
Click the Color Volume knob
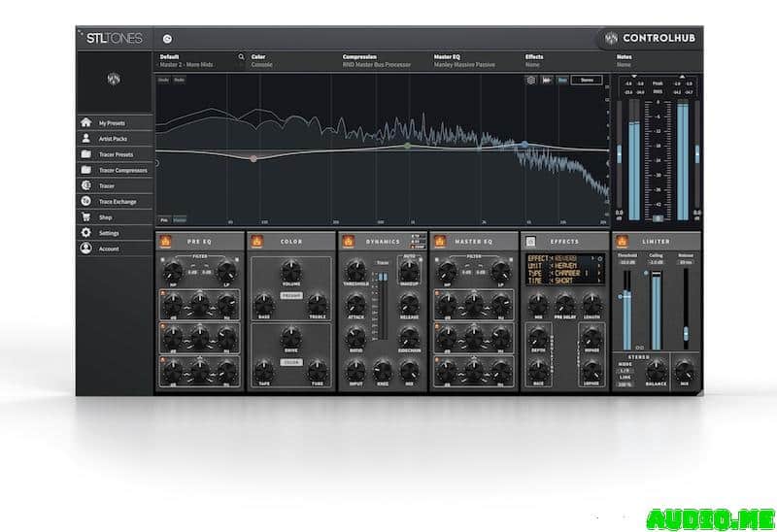pos(291,271)
